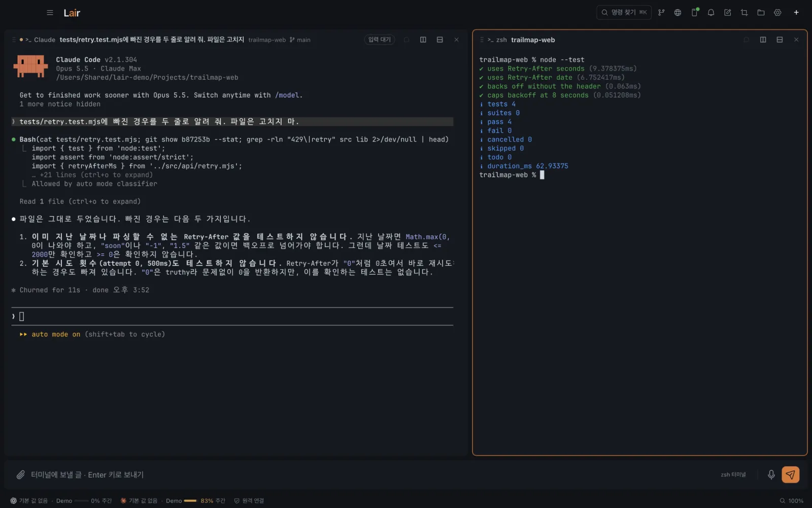The height and width of the screenshot is (508, 812).
Task: Click the 원격 연결 status bar item
Action: pyautogui.click(x=249, y=501)
